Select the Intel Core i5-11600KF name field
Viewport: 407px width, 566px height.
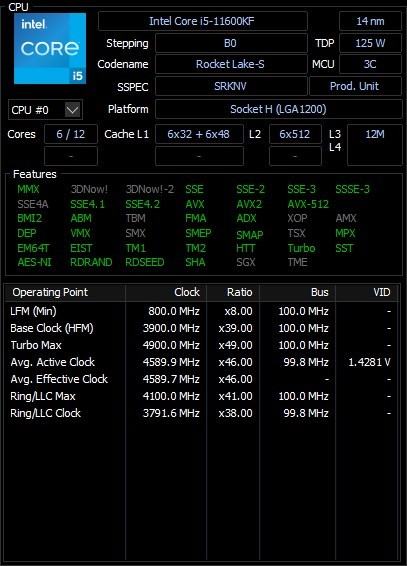coord(203,21)
